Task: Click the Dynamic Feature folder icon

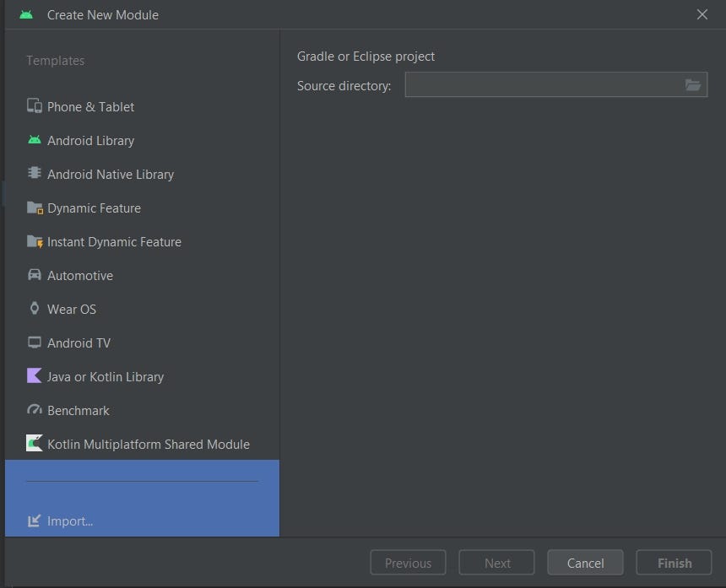Action: click(35, 208)
